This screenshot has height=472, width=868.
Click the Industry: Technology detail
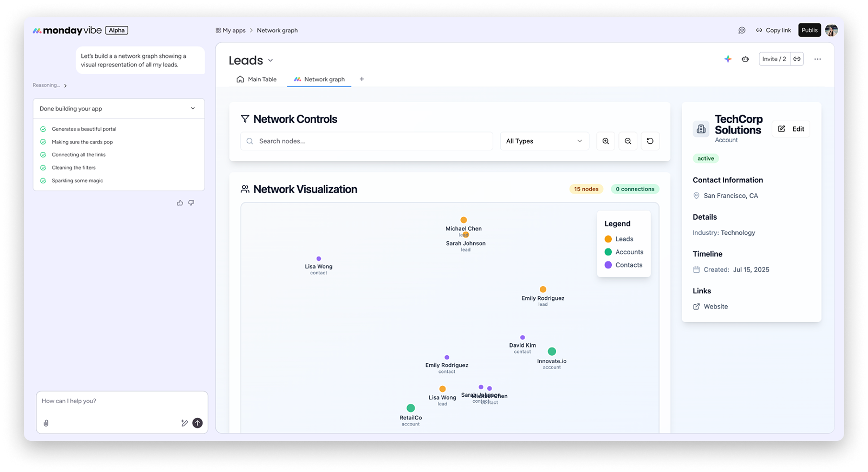click(x=724, y=233)
